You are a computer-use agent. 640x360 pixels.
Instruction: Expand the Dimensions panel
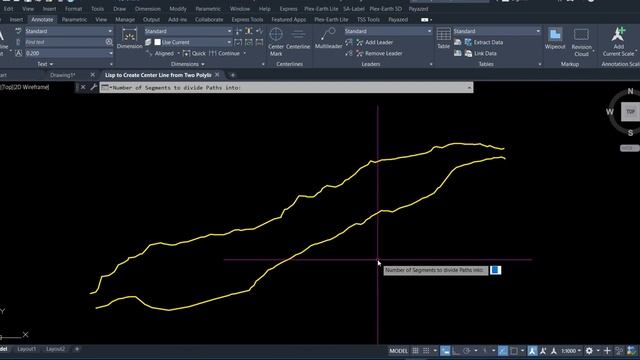pos(188,64)
